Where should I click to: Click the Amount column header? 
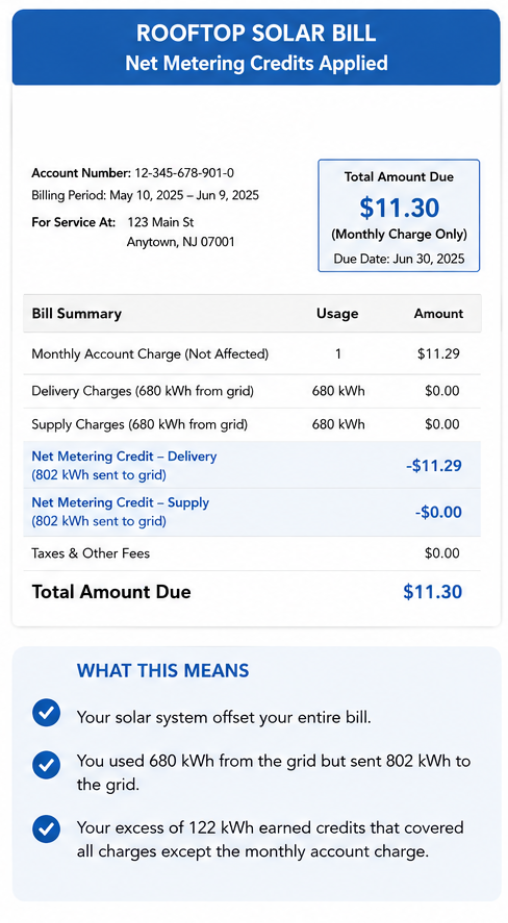pos(439,314)
